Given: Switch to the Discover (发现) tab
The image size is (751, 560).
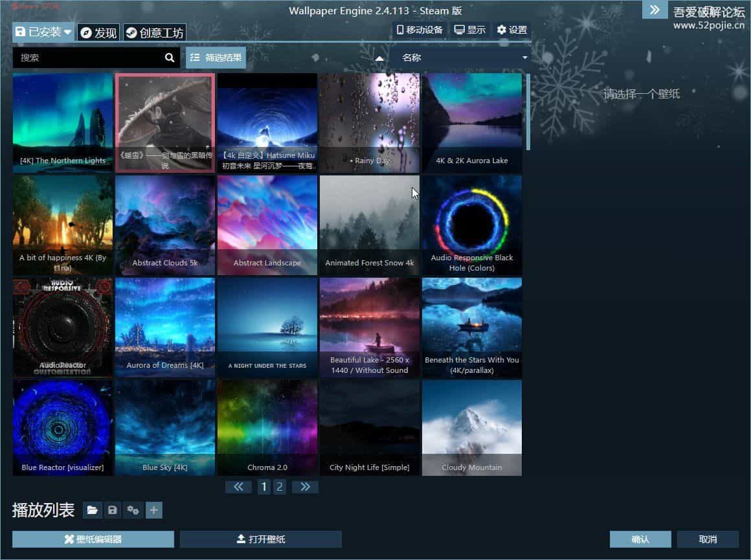Looking at the screenshot, I should pyautogui.click(x=98, y=32).
